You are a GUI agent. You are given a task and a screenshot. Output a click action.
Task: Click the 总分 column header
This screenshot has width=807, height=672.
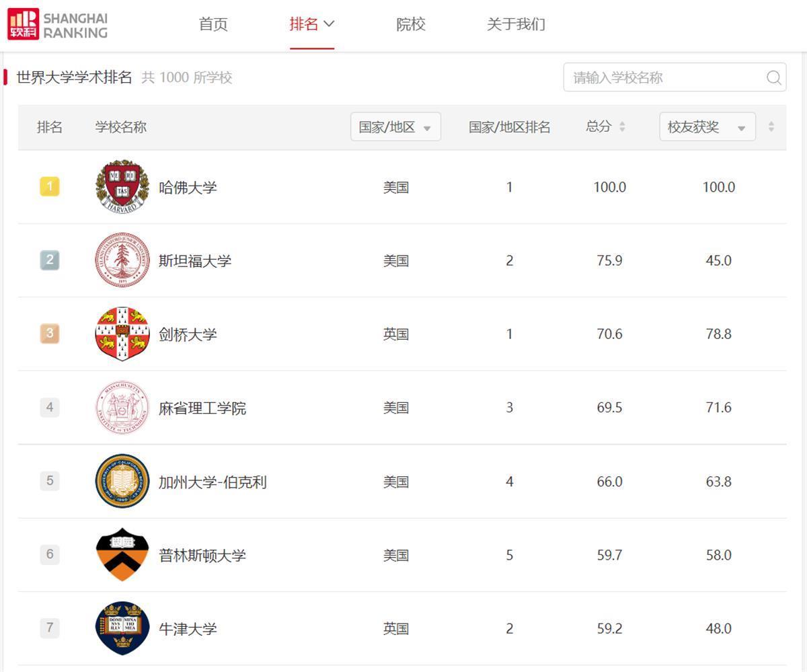pos(599,126)
